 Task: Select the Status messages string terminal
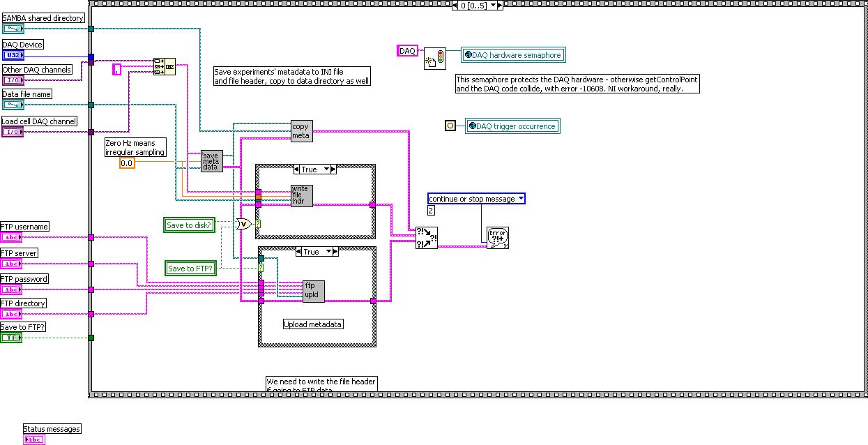pyautogui.click(x=33, y=439)
